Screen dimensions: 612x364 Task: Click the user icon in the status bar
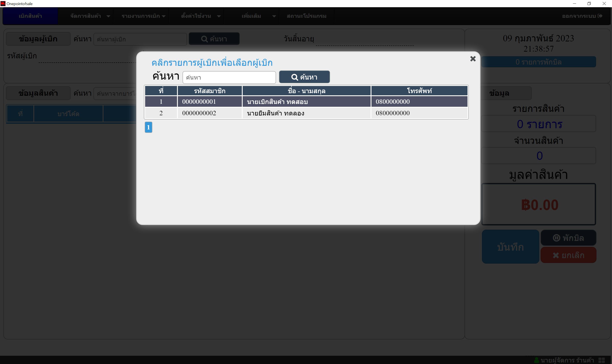pos(537,360)
